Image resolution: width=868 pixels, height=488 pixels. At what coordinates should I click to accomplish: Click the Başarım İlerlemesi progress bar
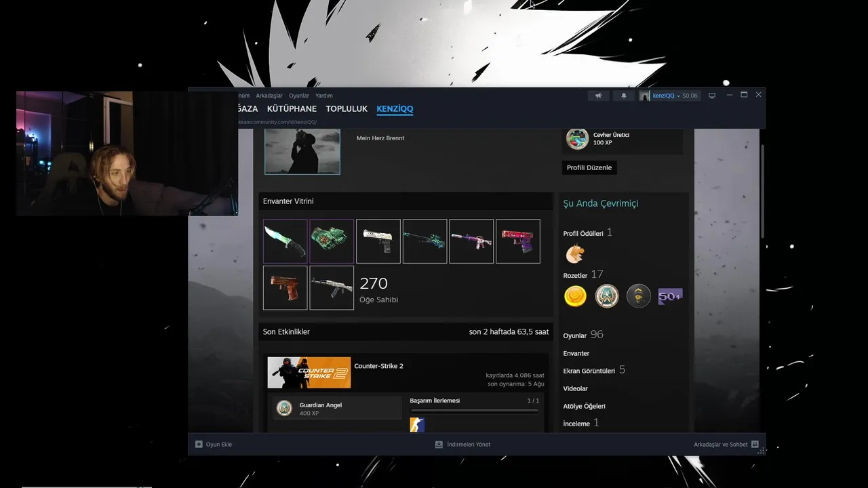(x=475, y=410)
